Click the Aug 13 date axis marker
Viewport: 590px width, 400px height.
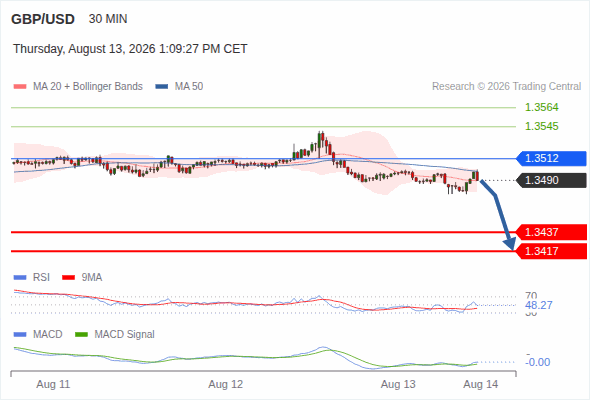tap(398, 385)
